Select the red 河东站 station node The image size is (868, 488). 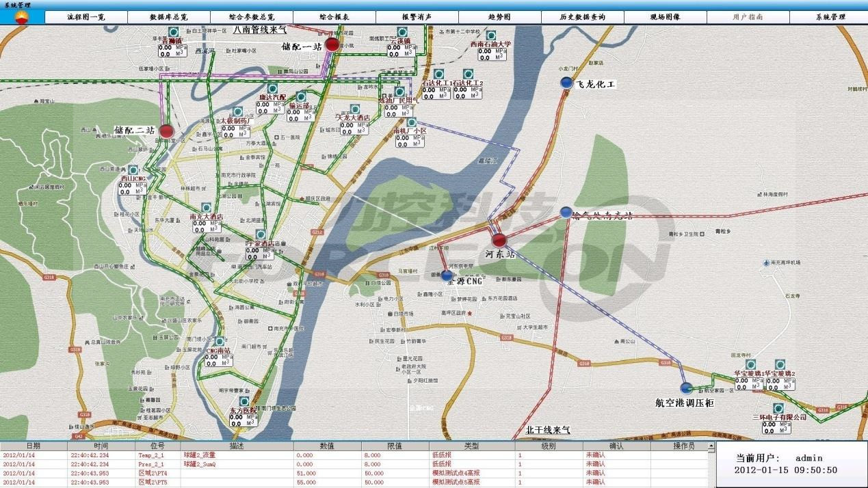pyautogui.click(x=499, y=239)
